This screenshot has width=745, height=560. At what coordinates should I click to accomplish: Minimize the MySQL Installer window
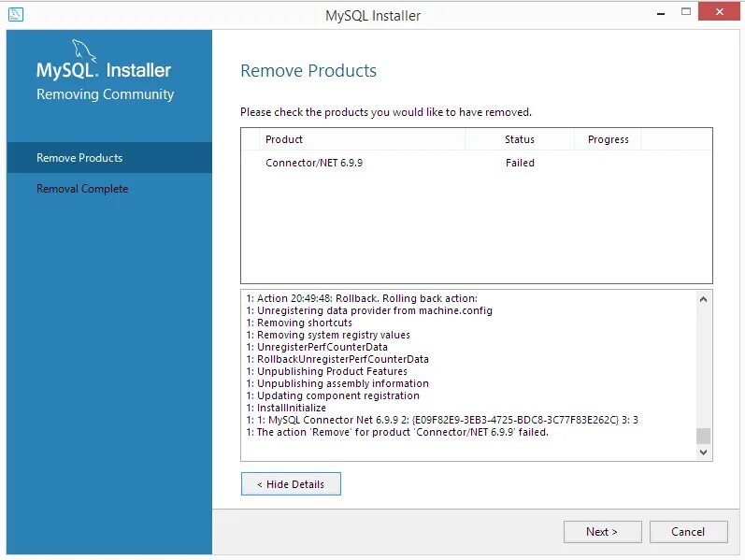661,13
